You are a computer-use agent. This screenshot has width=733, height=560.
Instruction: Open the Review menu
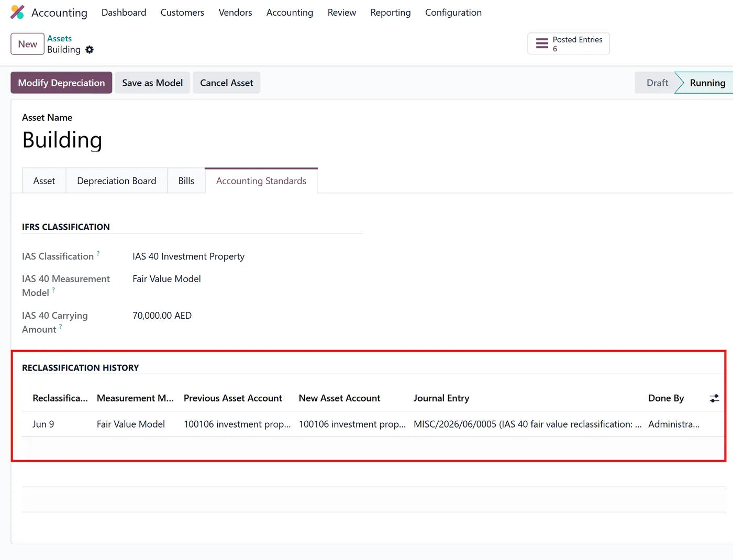point(342,13)
